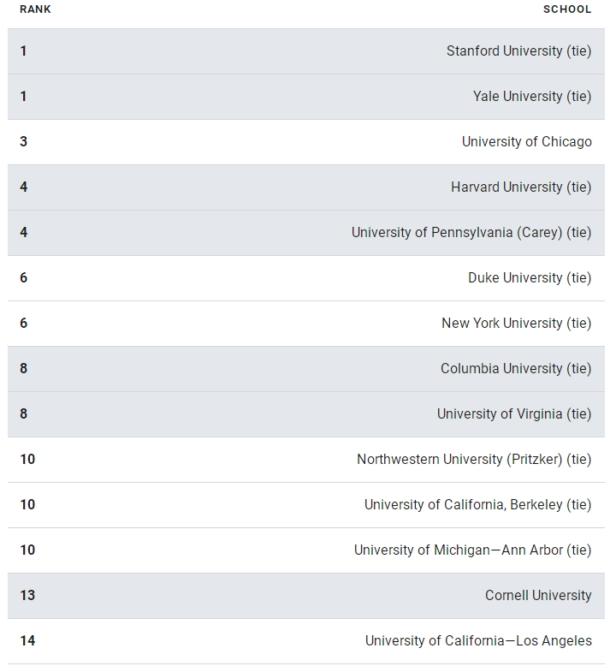The image size is (616, 672).
Task: Open the Duke University (tie) entry
Action: (529, 278)
